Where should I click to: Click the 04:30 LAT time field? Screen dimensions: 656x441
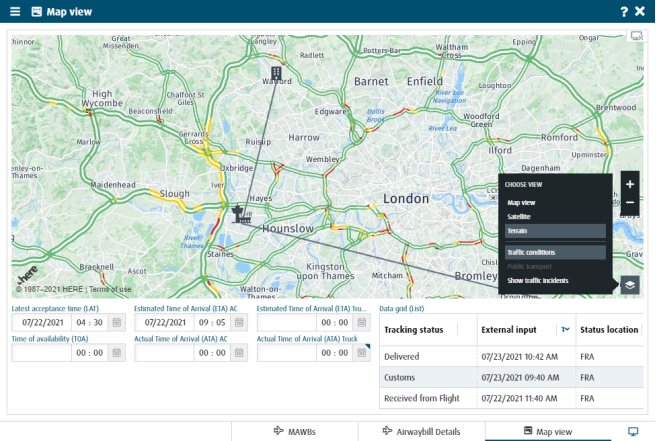coord(90,323)
